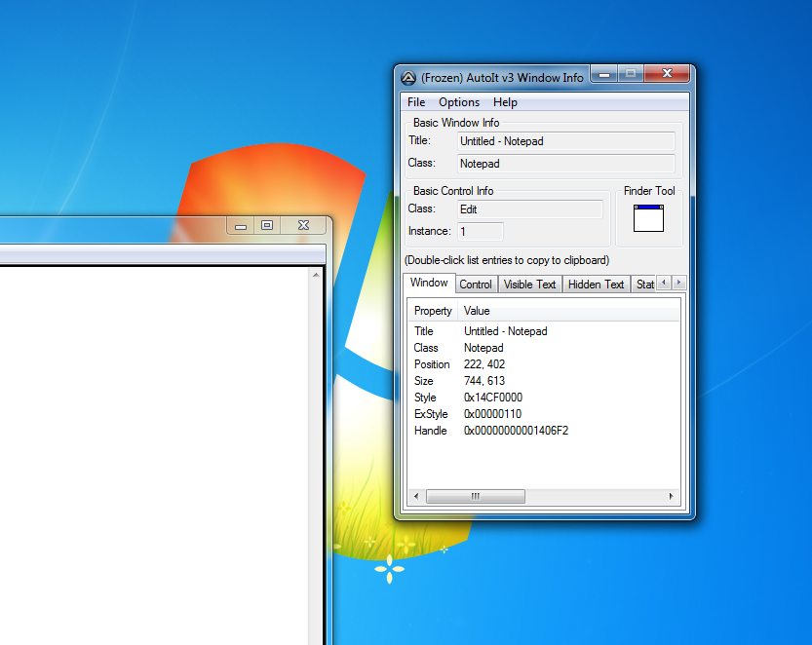Click the Instance value field
Image resolution: width=812 pixels, height=645 pixels.
(x=480, y=232)
